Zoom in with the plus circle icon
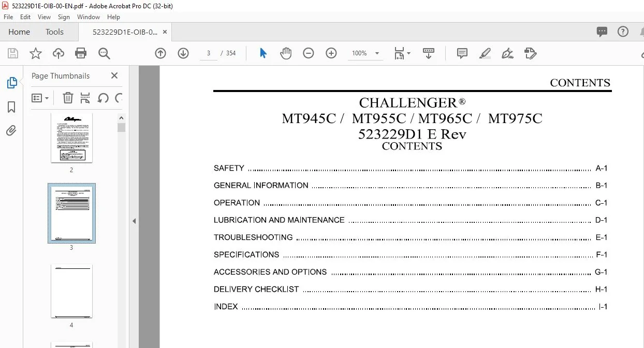Image resolution: width=644 pixels, height=348 pixels. tap(331, 53)
